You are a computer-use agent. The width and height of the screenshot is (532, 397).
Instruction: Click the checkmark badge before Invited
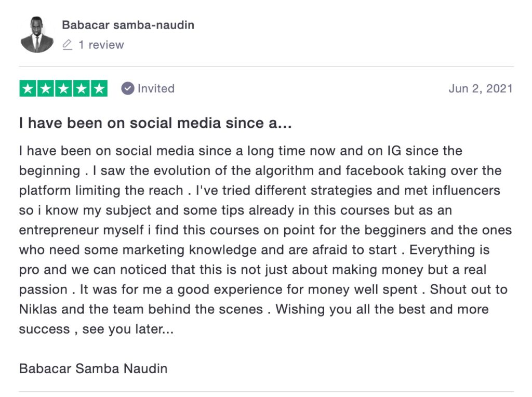tap(128, 89)
